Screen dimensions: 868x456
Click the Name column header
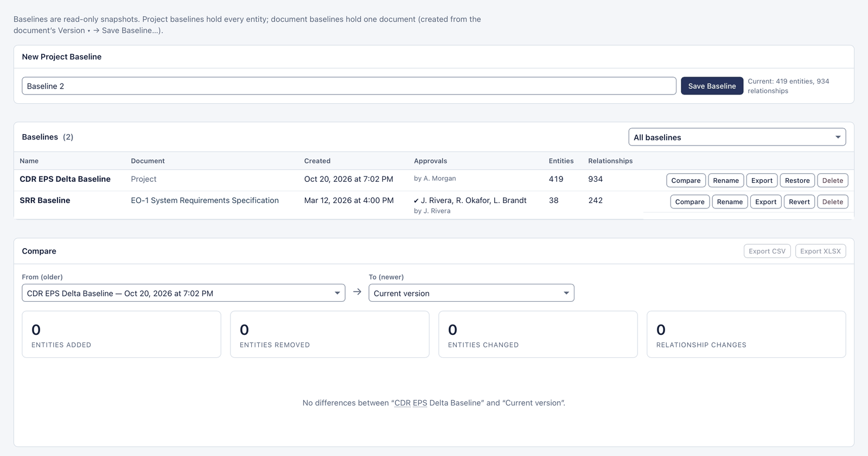pyautogui.click(x=29, y=161)
